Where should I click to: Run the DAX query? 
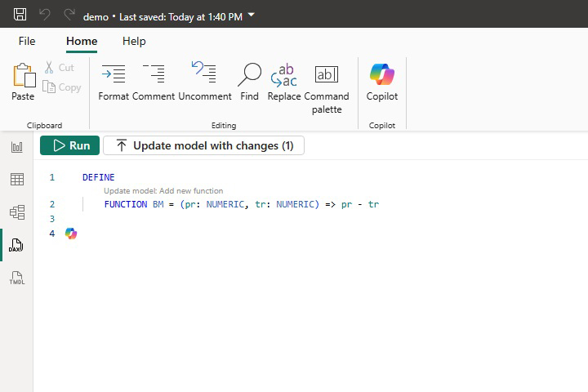[x=70, y=145]
